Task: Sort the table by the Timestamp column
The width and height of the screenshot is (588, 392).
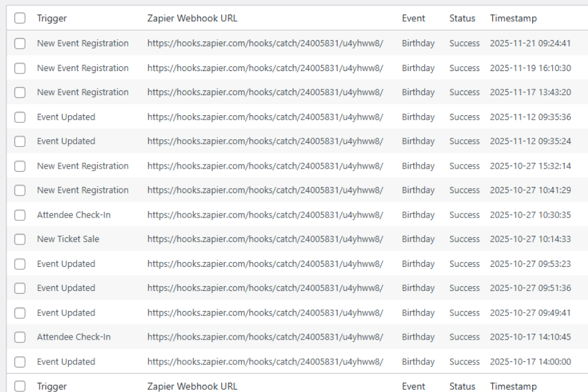Action: click(513, 18)
